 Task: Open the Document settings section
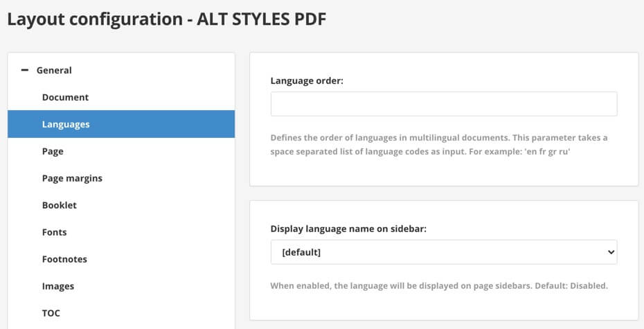click(65, 97)
